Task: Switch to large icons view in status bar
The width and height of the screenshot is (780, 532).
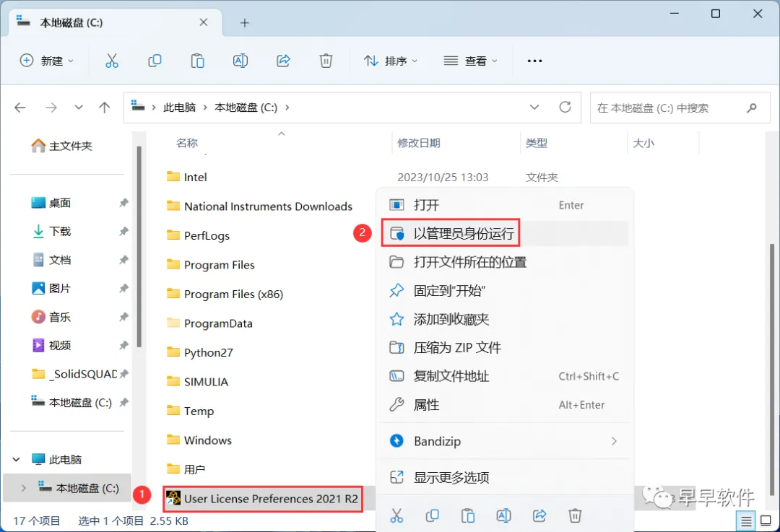Action: 766,521
